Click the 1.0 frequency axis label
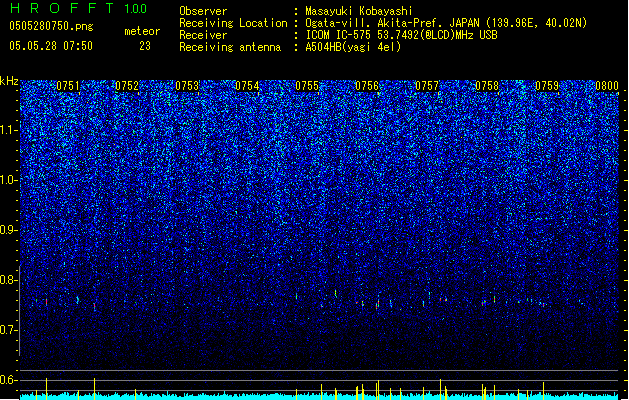 [x=8, y=180]
